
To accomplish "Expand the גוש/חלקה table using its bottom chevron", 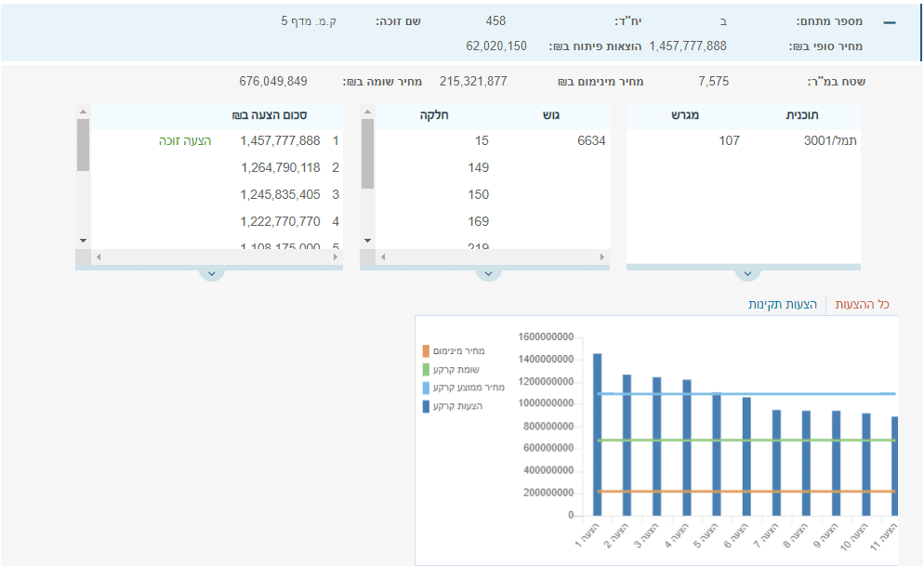I will point(488,273).
